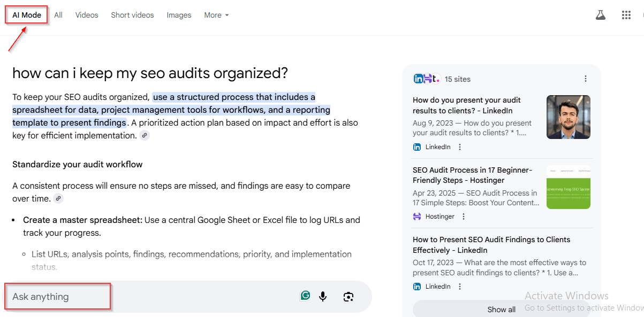
Task: Go to the Images tab
Action: click(x=179, y=15)
